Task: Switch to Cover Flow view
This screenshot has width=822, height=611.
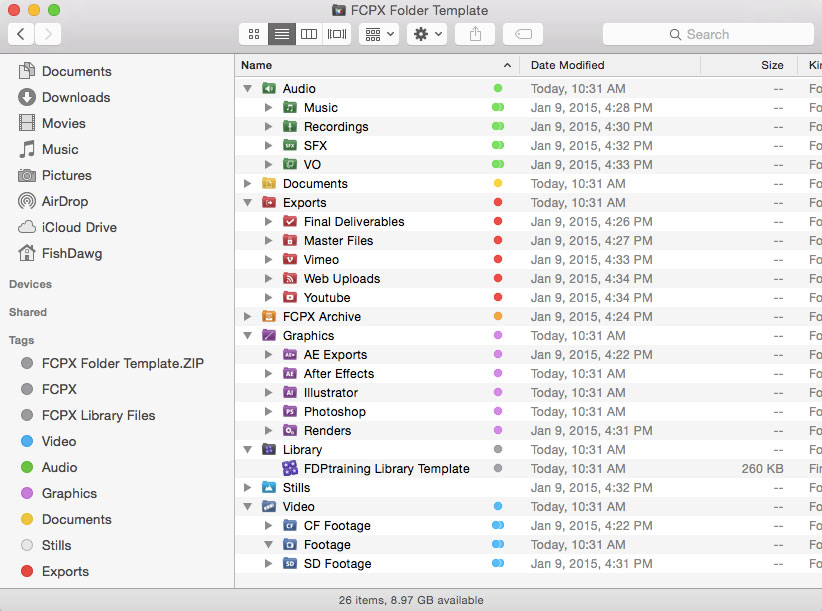Action: point(337,34)
